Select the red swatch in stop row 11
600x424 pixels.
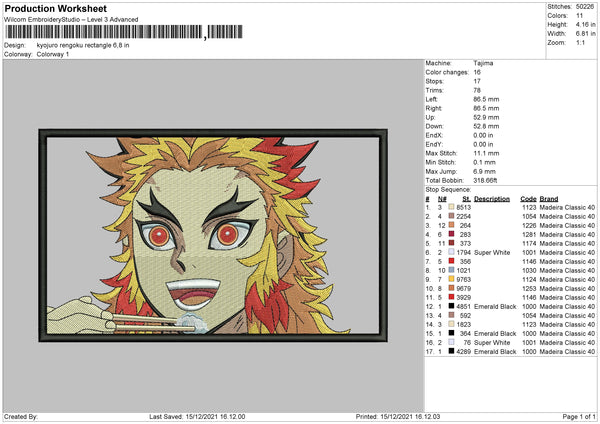point(451,297)
